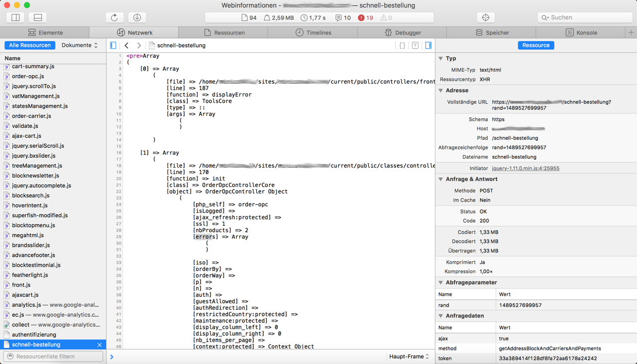Open the jquery-1.11.0.min.js initiator link
The height and width of the screenshot is (364, 637).
tap(526, 168)
